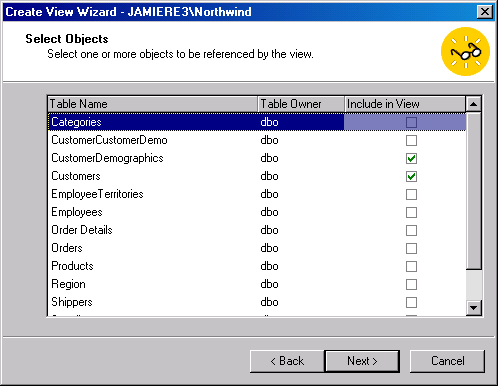The image size is (498, 386).
Task: Click the scrollbar up arrow
Action: click(x=473, y=104)
